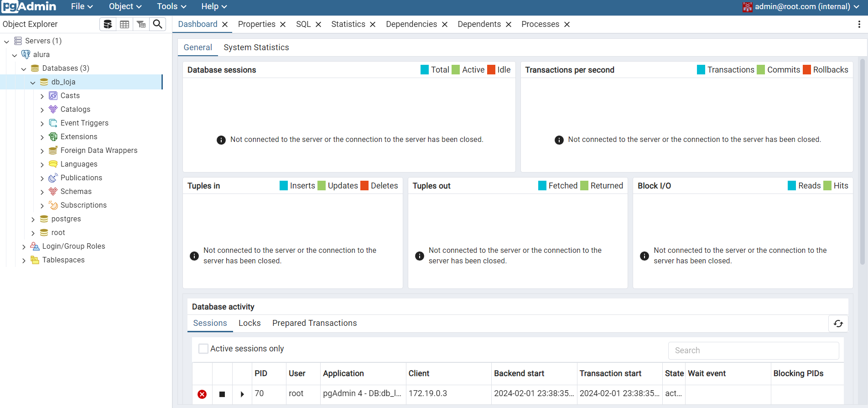Click the Extensions node icon

[x=53, y=137]
